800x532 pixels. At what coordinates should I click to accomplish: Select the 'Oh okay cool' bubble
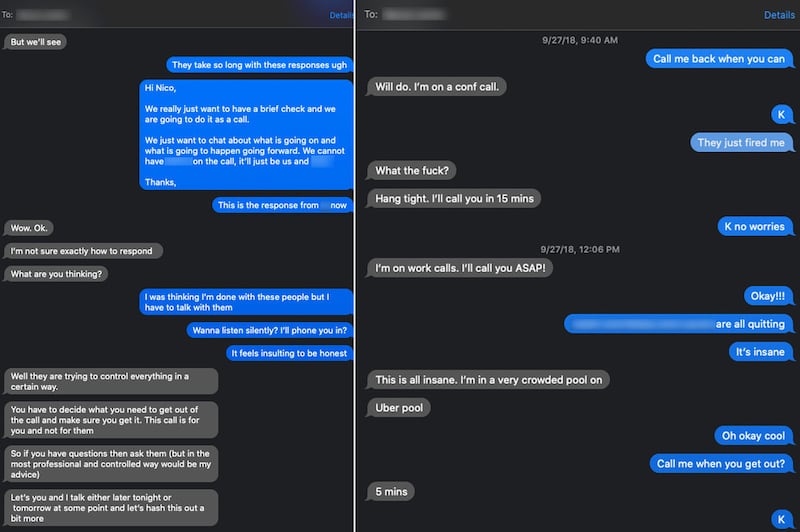tap(752, 435)
